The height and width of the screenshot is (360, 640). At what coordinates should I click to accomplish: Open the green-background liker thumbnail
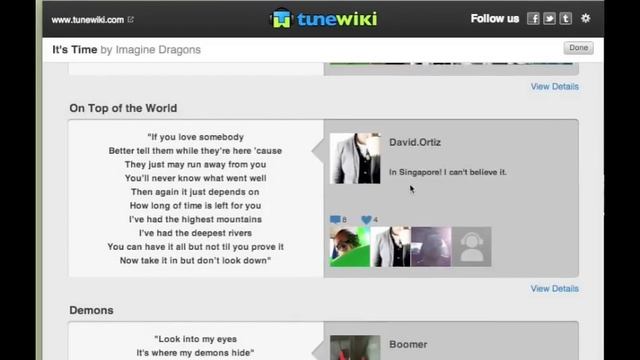[x=350, y=247]
